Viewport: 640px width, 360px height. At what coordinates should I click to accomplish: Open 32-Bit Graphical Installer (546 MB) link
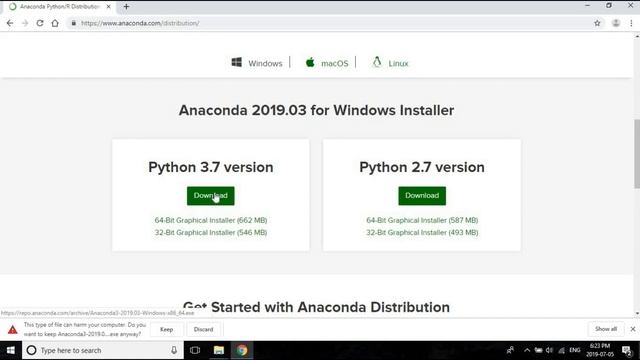(x=211, y=232)
